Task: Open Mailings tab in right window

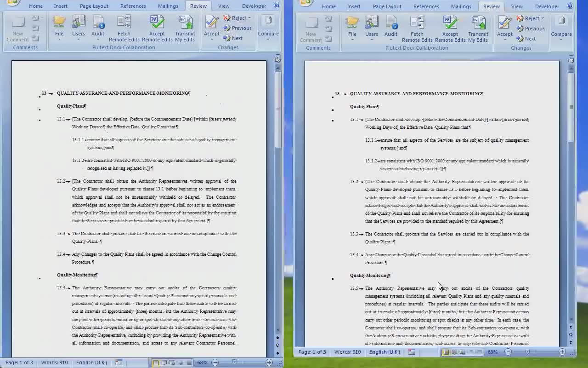Action: tap(461, 6)
